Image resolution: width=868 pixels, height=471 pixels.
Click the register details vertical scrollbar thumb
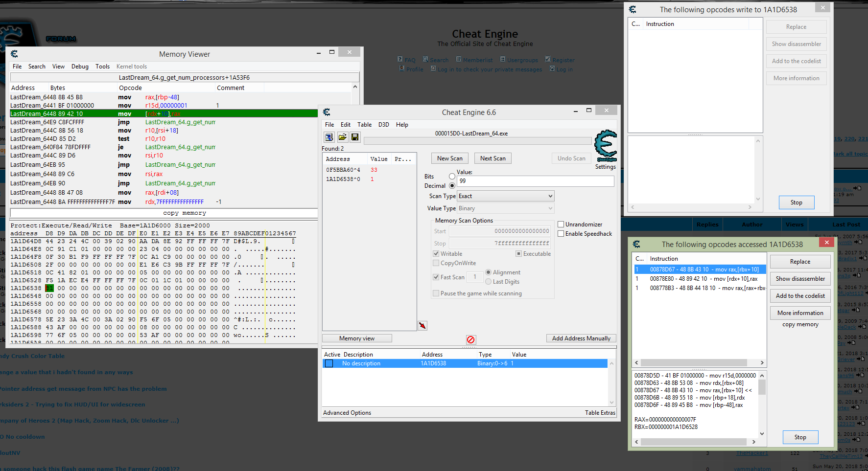click(762, 387)
